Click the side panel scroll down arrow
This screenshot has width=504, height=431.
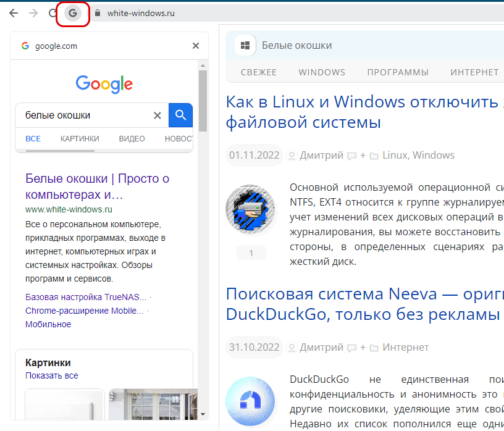203,414
